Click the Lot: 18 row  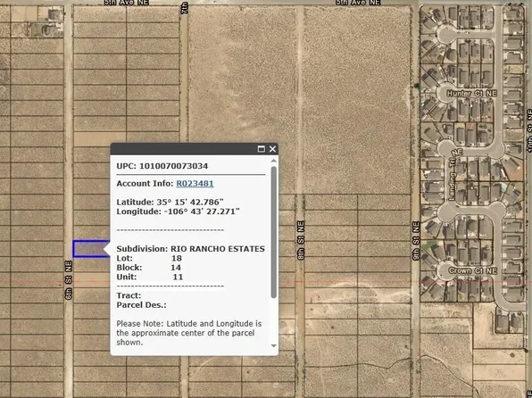pyautogui.click(x=149, y=258)
